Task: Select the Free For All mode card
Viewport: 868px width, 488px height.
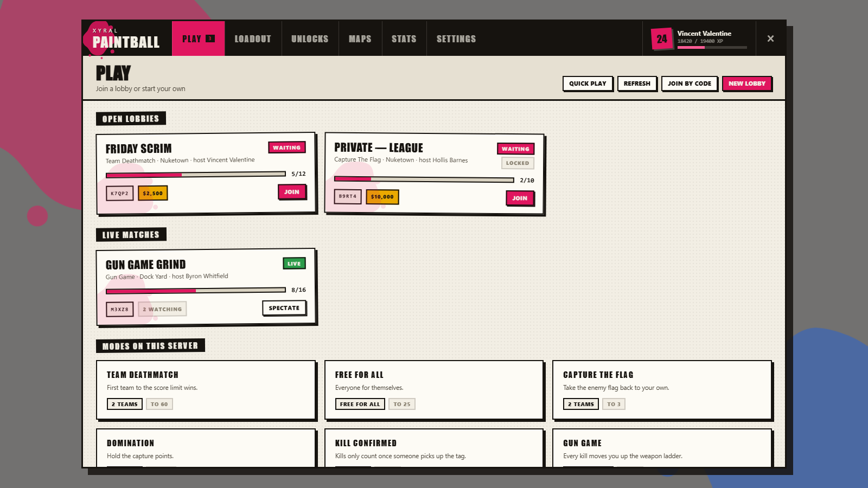Action: (434, 390)
